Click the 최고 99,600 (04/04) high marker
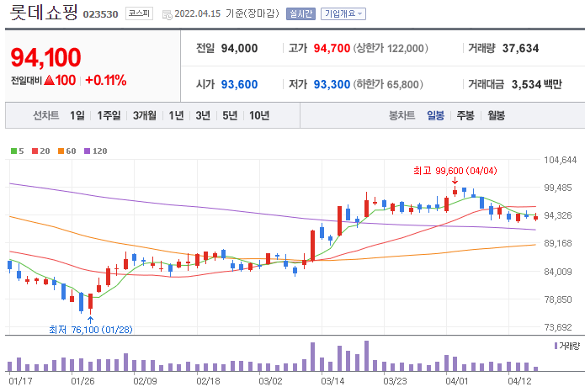Image resolution: width=585 pixels, height=392 pixels. [x=455, y=171]
